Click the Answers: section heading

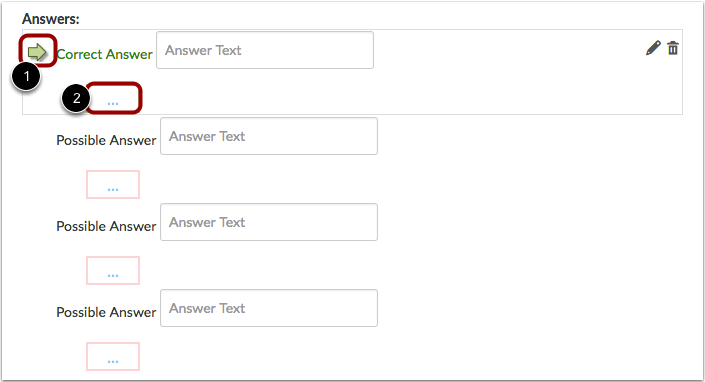pyautogui.click(x=51, y=19)
